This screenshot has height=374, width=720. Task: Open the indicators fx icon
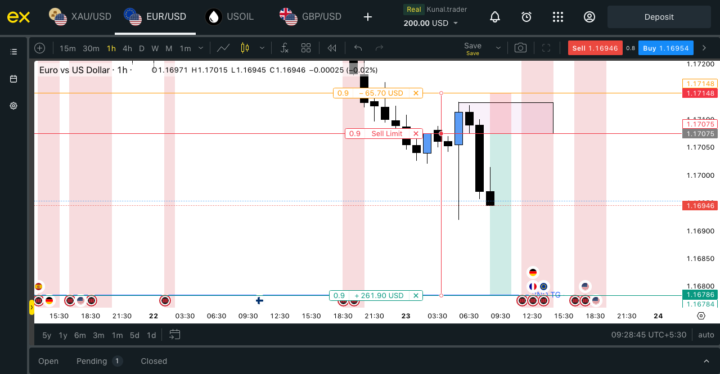[284, 48]
